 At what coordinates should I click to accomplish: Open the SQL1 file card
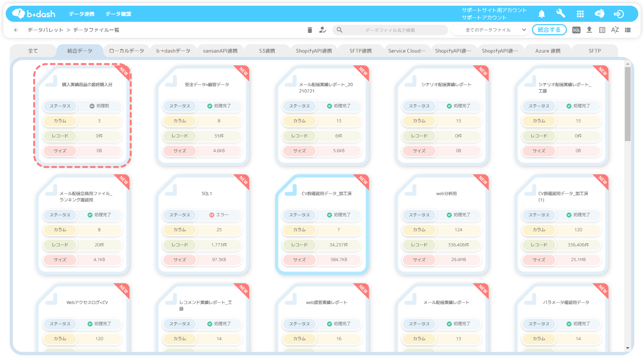pos(203,225)
